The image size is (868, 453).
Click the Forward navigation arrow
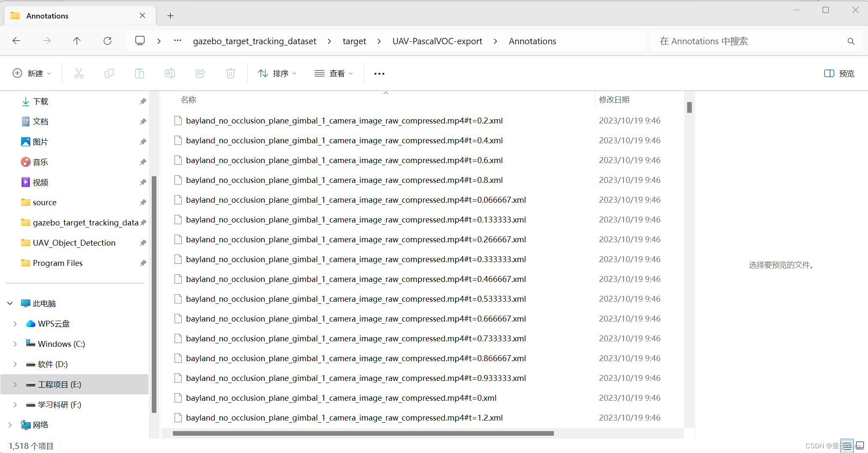point(47,41)
